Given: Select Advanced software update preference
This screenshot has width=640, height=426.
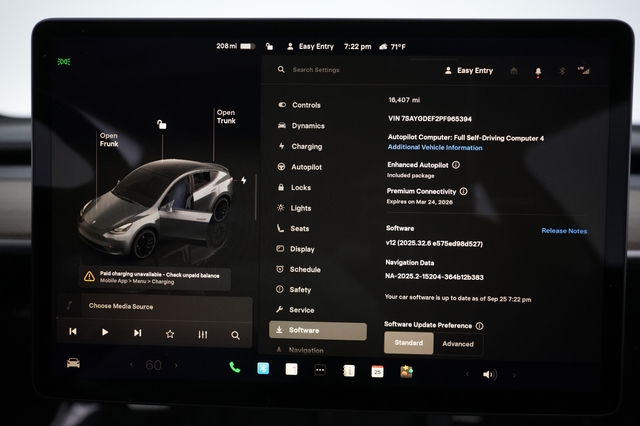Looking at the screenshot, I should point(458,344).
